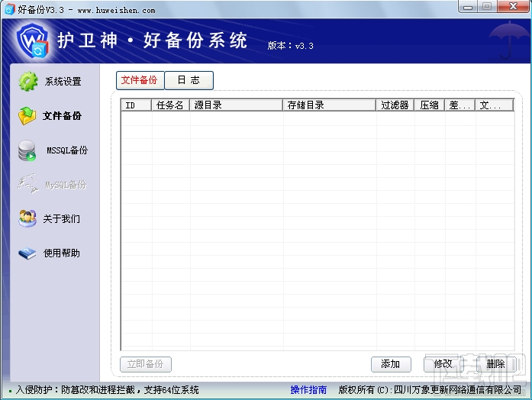Click the blue book Help icon

click(x=27, y=253)
